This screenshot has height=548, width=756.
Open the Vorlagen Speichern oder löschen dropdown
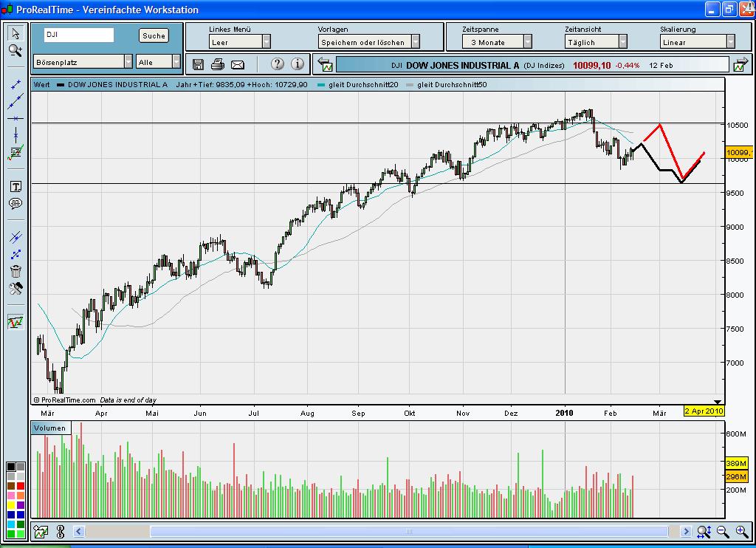pyautogui.click(x=369, y=42)
